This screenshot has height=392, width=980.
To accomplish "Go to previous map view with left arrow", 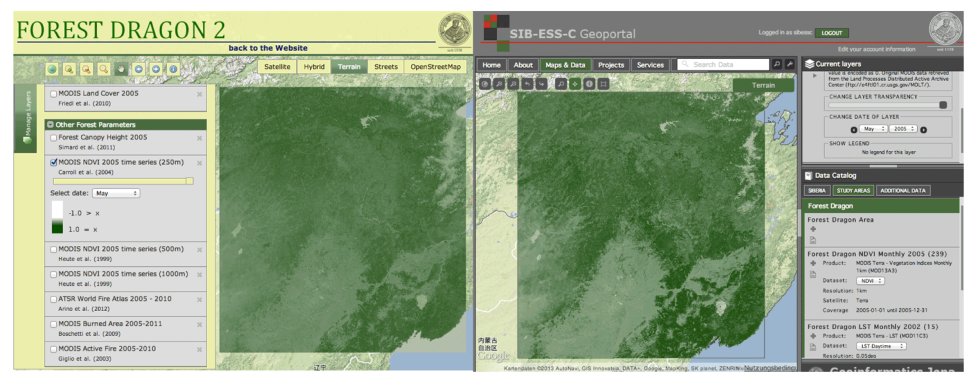I will [139, 69].
